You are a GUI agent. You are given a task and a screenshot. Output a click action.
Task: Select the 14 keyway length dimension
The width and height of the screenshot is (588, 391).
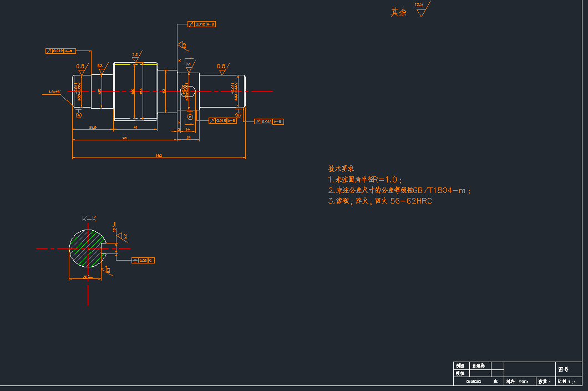pos(188,130)
